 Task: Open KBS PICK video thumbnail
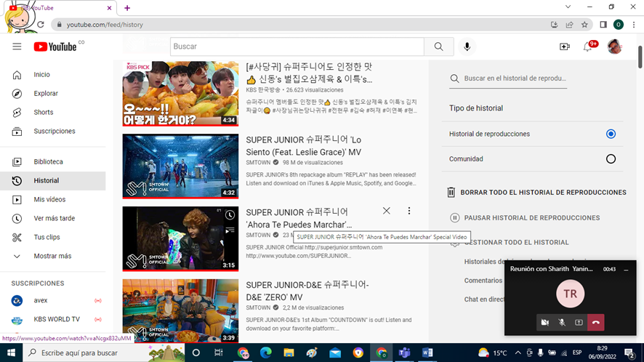[180, 94]
